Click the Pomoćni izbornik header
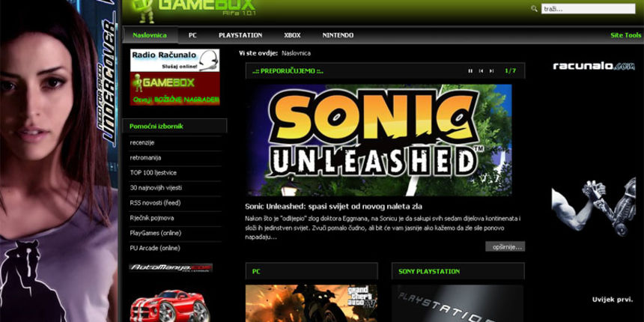The height and width of the screenshot is (322, 644). point(174,126)
